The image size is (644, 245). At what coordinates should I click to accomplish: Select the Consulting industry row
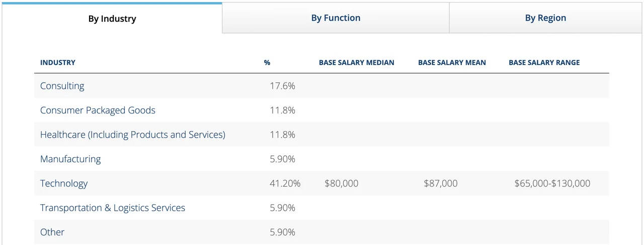click(62, 86)
